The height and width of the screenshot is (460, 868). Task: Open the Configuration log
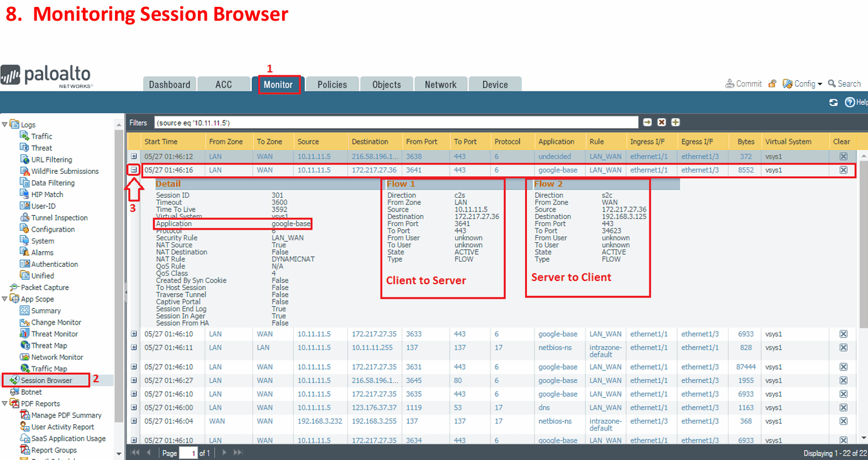click(53, 229)
